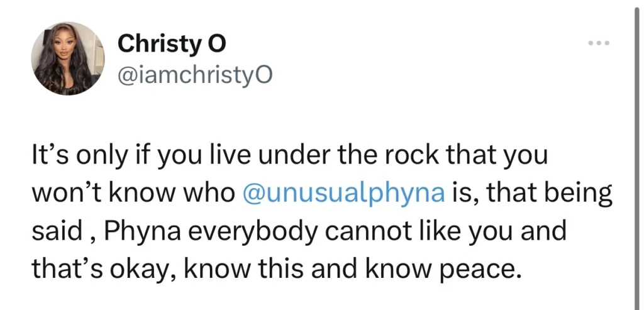Open the three-dot more options menu
Viewport: 644px width, 310px height.
[598, 44]
